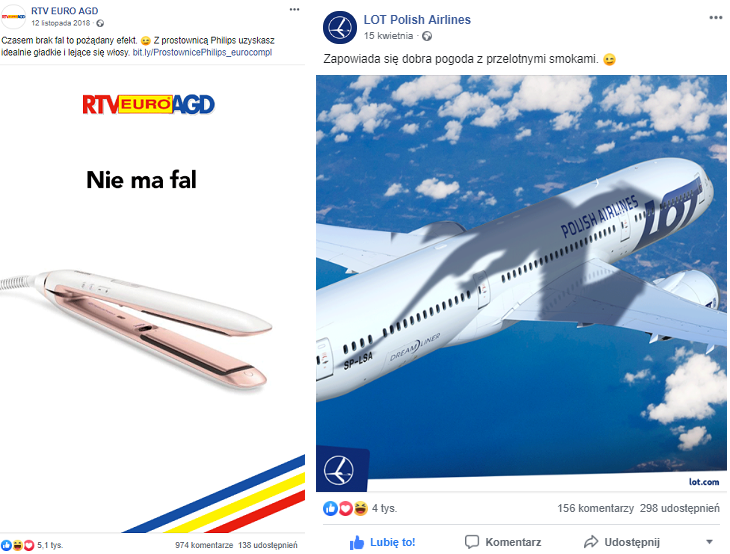Open RTV EURO AGD profile avatar
Image resolution: width=730 pixels, height=554 pixels.
coord(13,16)
